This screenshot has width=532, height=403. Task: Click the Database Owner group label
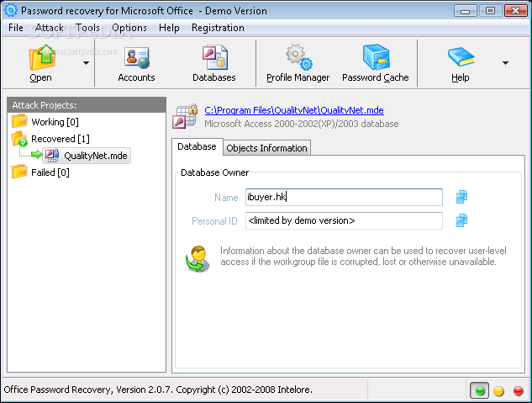tap(214, 172)
